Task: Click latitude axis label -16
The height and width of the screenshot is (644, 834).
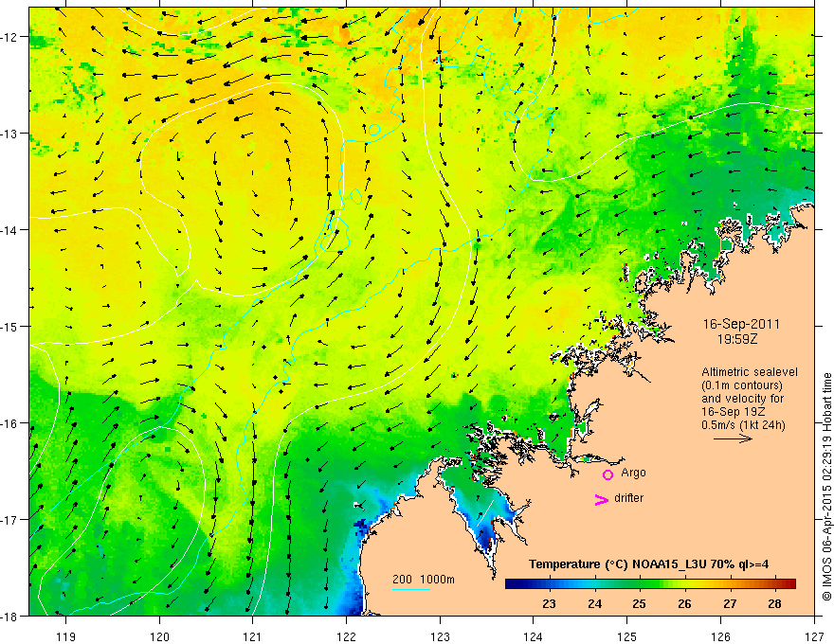Action: pos(10,423)
